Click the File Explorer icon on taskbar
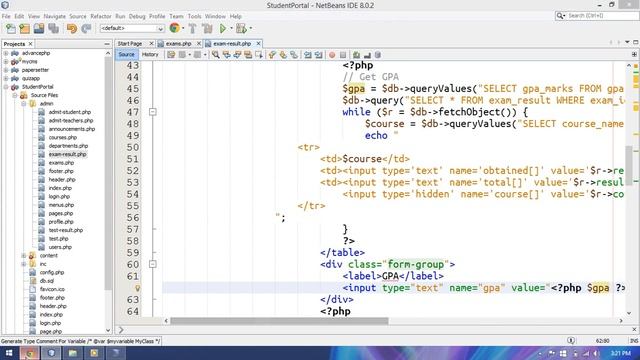Screen dimensions: 640x360 pos(73,353)
